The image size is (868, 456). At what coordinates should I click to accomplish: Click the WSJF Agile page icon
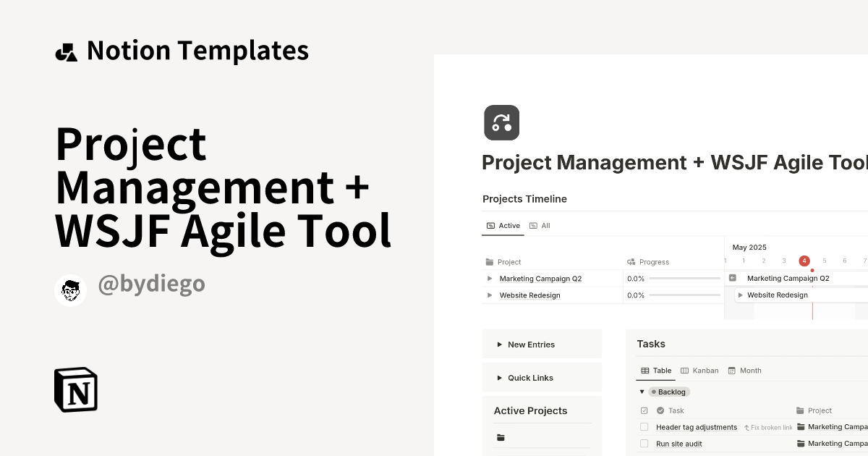(501, 122)
